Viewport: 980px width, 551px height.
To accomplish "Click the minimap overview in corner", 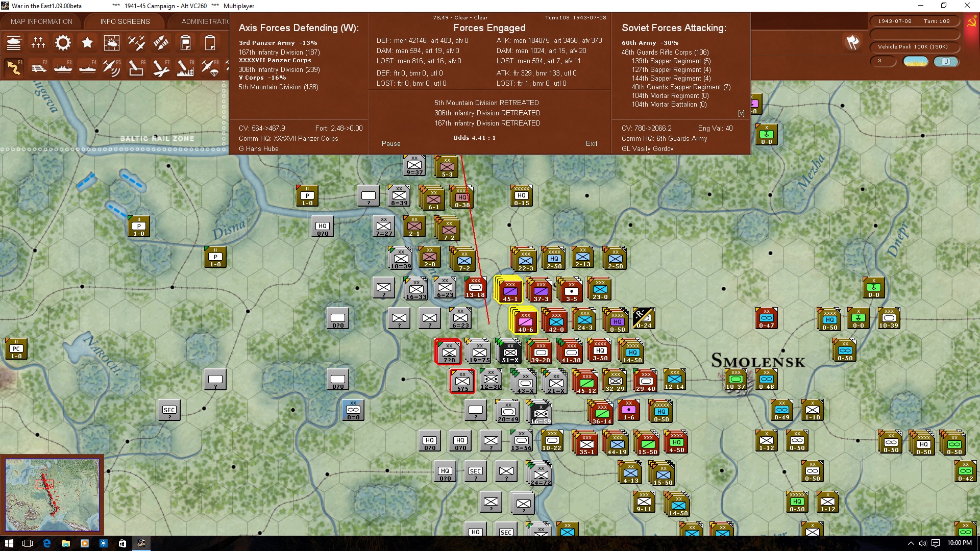I will click(x=52, y=494).
